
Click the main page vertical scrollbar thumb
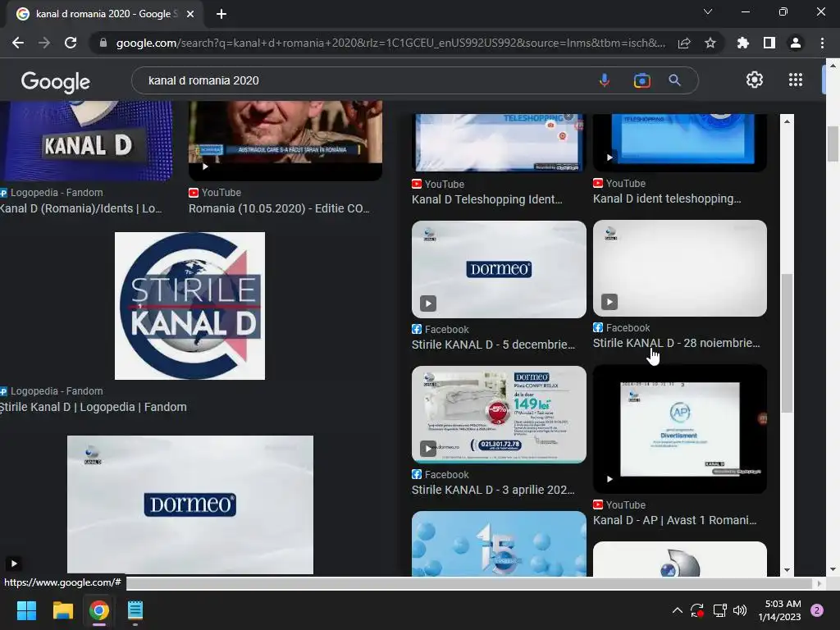[x=833, y=144]
